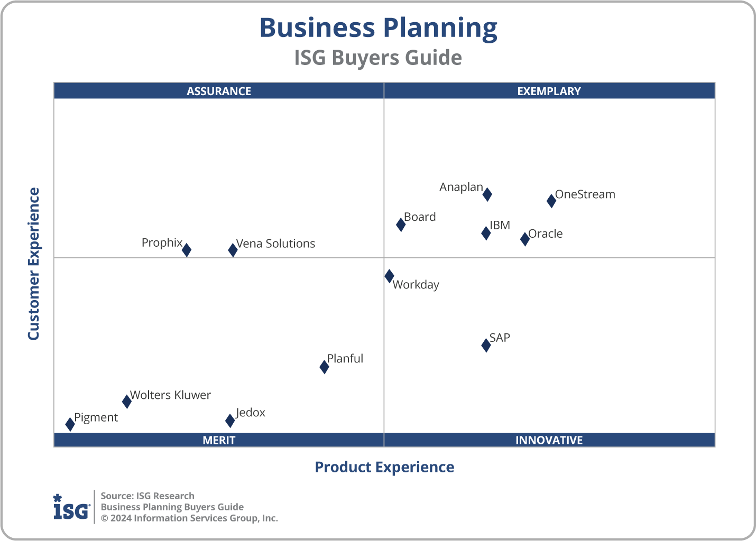The image size is (756, 541).
Task: Click the EXEMPLARY quadrant header
Action: [549, 91]
